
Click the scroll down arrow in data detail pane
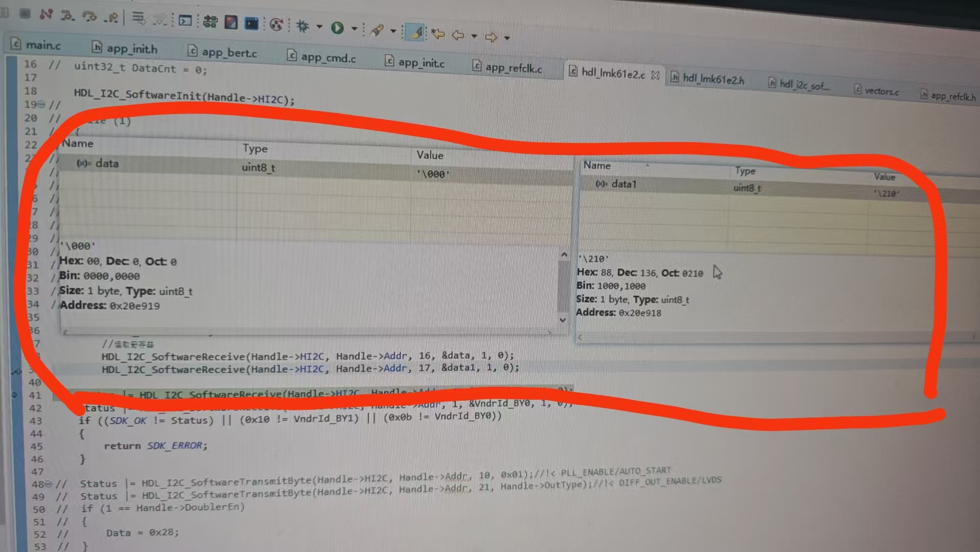point(563,320)
